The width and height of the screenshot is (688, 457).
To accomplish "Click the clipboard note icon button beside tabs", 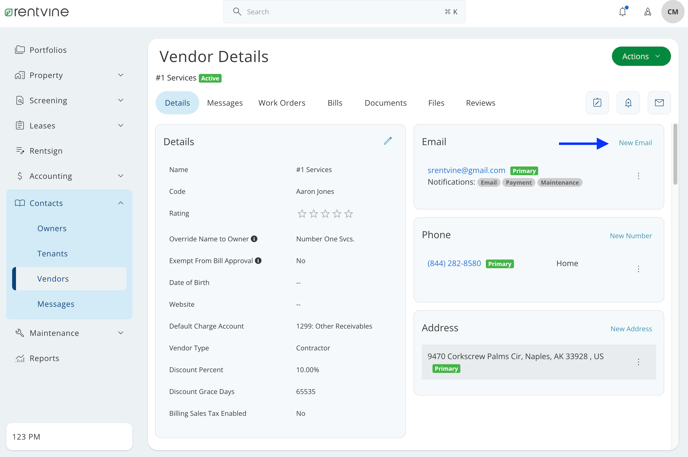I will click(x=597, y=103).
